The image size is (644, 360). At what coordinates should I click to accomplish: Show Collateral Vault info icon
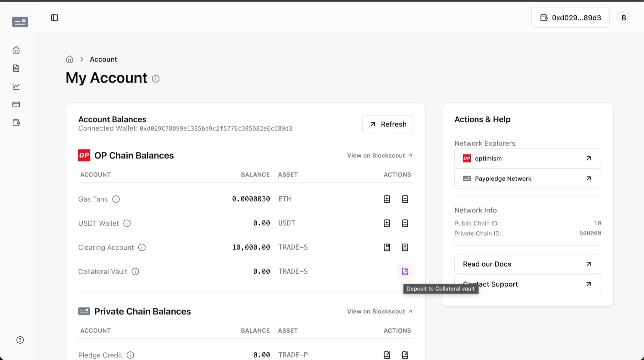click(x=135, y=272)
